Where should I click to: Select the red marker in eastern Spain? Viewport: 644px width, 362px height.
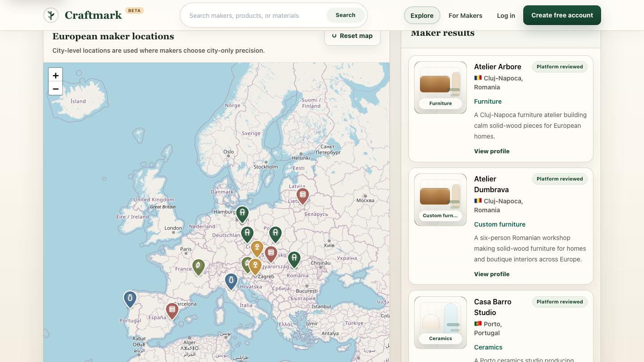tap(172, 311)
